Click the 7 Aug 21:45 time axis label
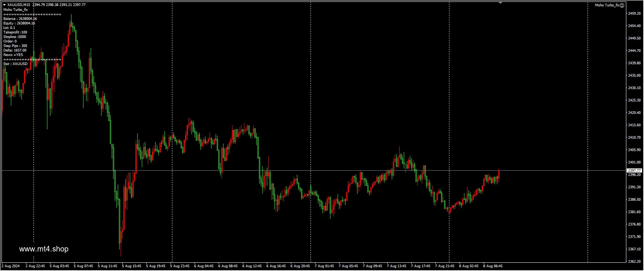This screenshot has height=271, width=644. [445, 266]
